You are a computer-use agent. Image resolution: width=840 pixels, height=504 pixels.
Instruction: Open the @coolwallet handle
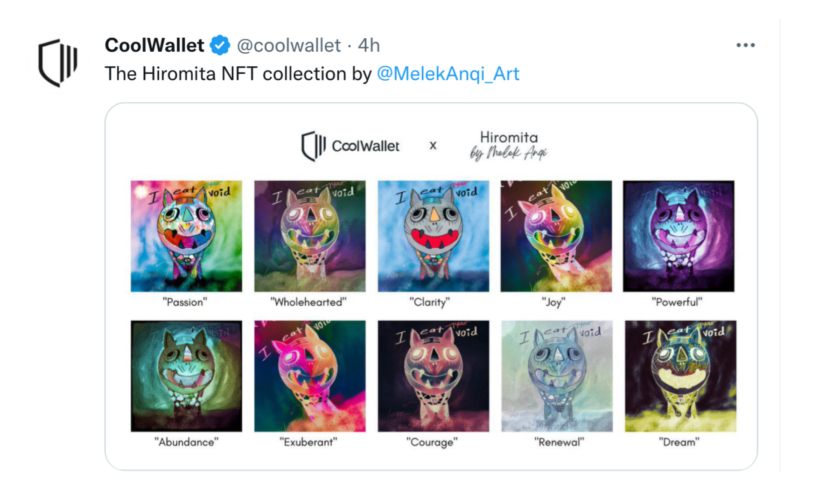tap(288, 45)
